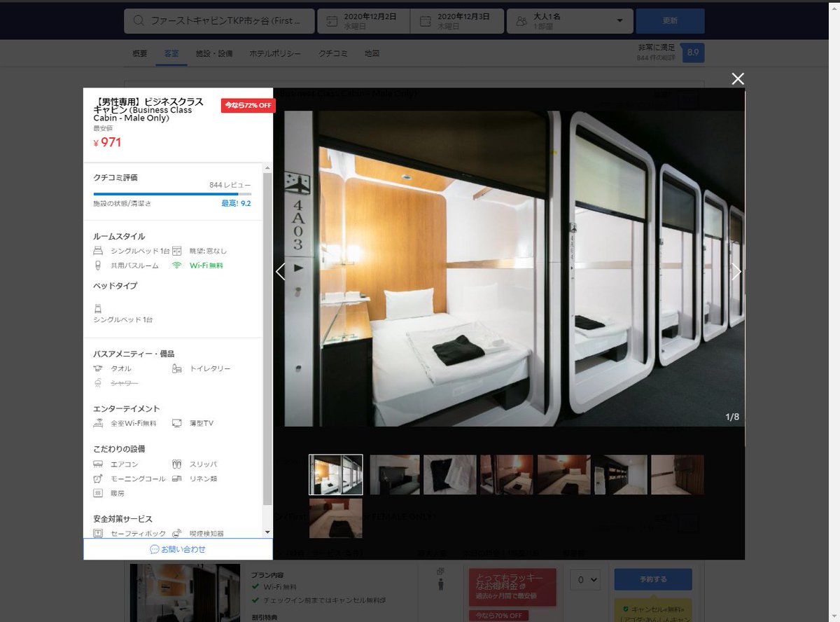
Task: Click the 更新 update button
Action: pos(670,21)
